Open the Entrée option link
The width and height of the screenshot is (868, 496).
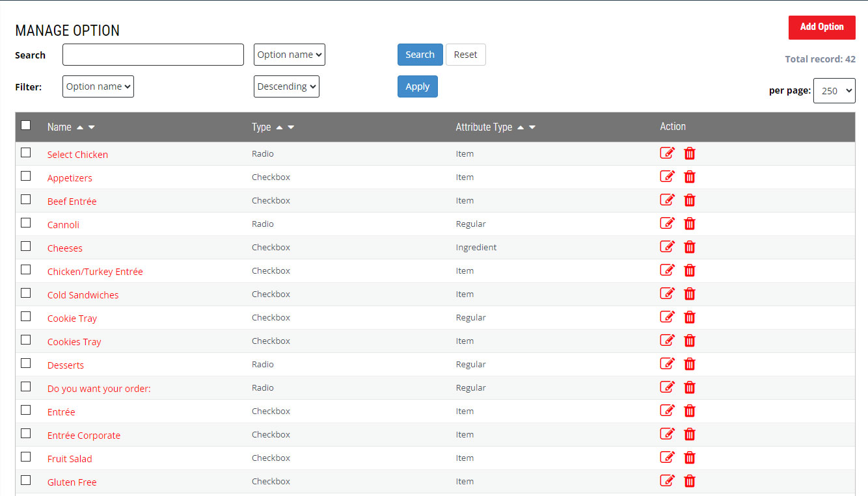tap(61, 412)
